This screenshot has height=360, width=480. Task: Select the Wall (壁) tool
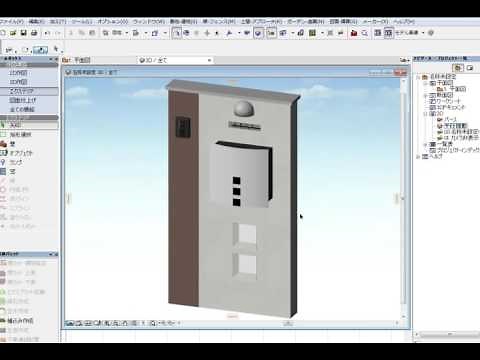(x=12, y=144)
